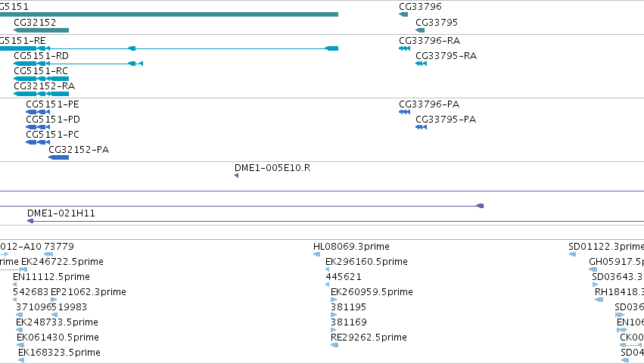Screen dimensions: 644x364
Task: Click the RE29262.5prime EST glyph
Action: point(334,345)
